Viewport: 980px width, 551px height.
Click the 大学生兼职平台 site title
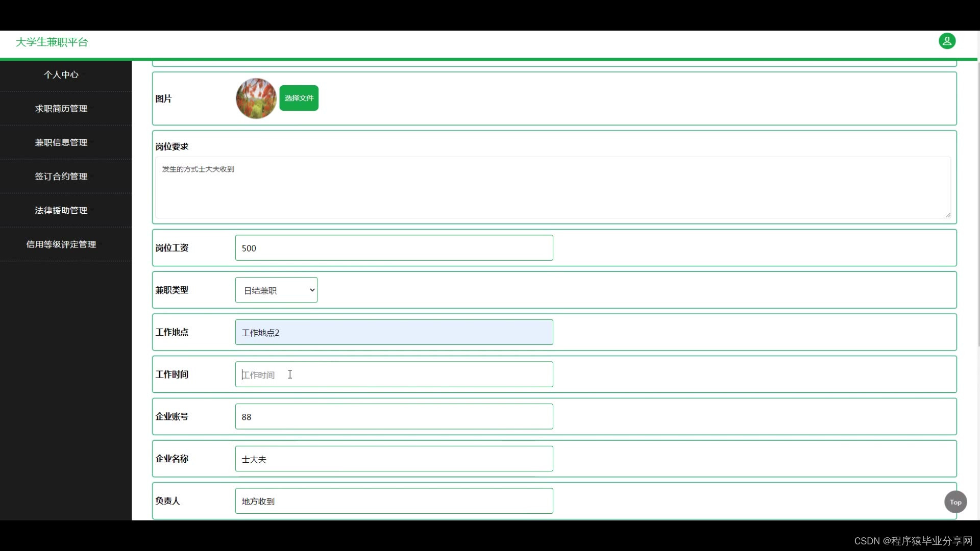(52, 42)
